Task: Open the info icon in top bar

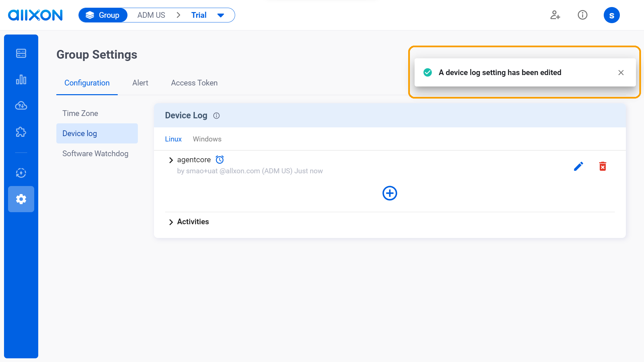Action: coord(582,15)
